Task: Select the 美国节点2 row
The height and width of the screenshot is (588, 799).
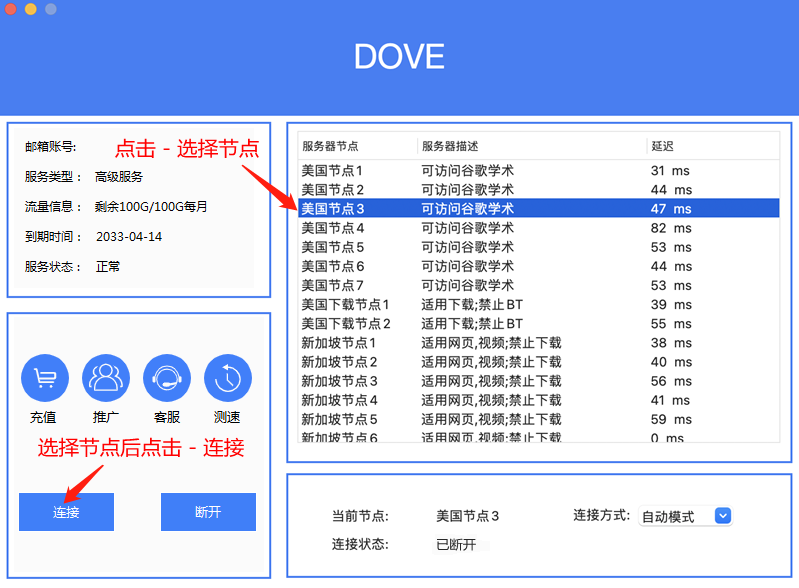Action: click(333, 190)
